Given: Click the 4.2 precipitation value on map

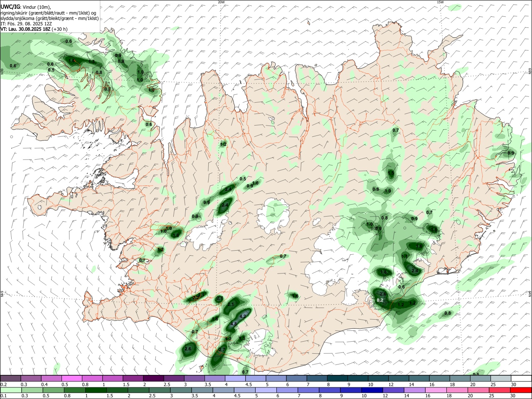Looking at the screenshot, I should coord(243,316).
